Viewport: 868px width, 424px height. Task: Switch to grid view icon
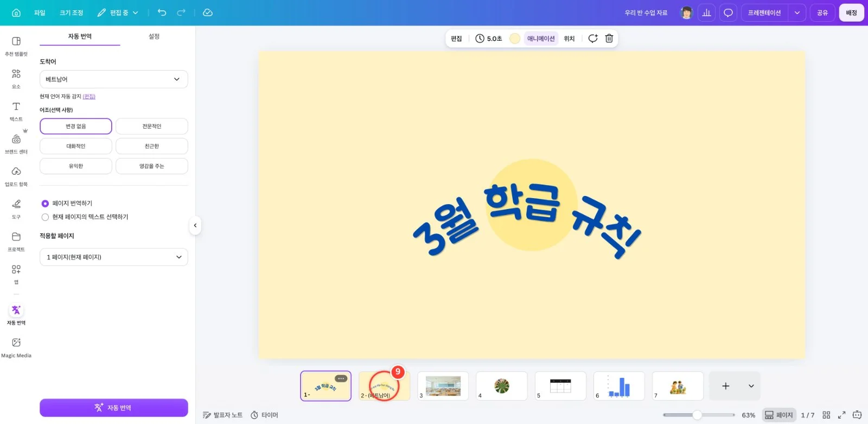(826, 415)
